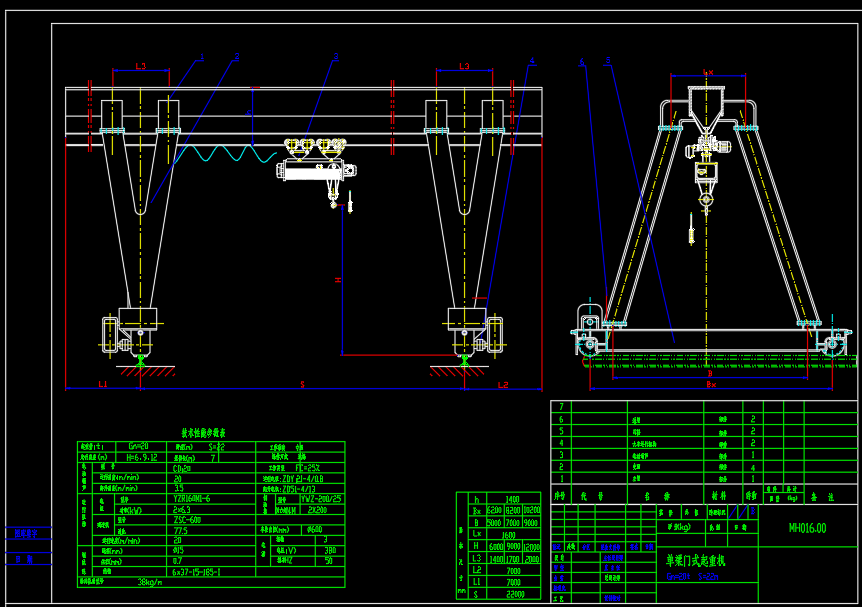This screenshot has height=607, width=862.
Task: Select the electric hoist trolley under the girder
Action: [x=316, y=167]
